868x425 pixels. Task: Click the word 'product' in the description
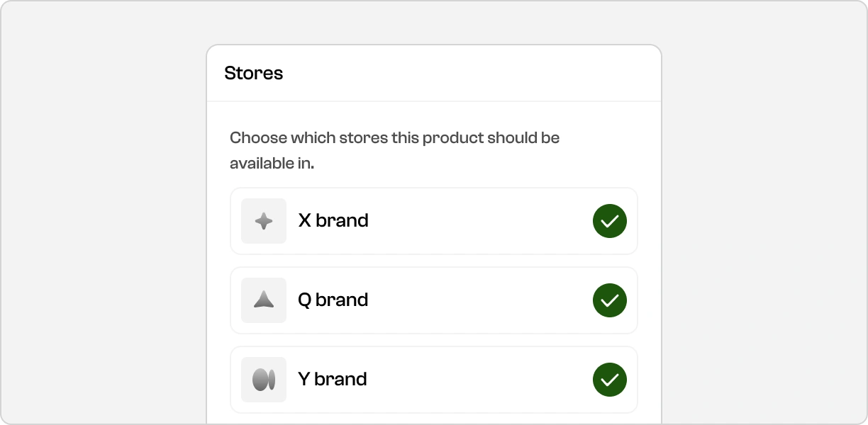click(453, 137)
